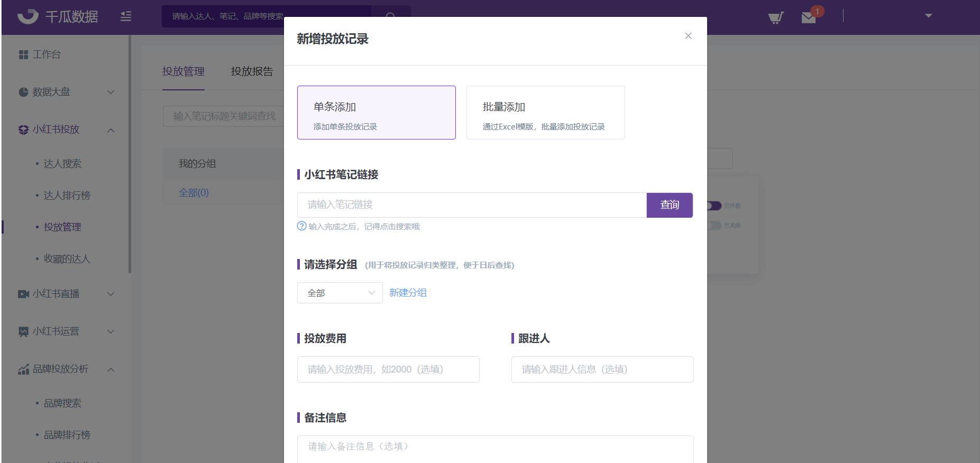
Task: Click the 小红书直播 camera icon
Action: [23, 294]
